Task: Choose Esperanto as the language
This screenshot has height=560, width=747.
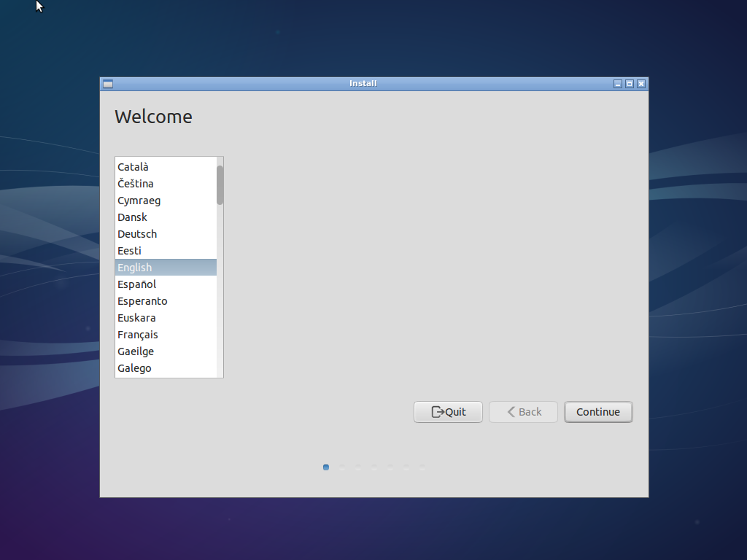Action: (x=166, y=301)
